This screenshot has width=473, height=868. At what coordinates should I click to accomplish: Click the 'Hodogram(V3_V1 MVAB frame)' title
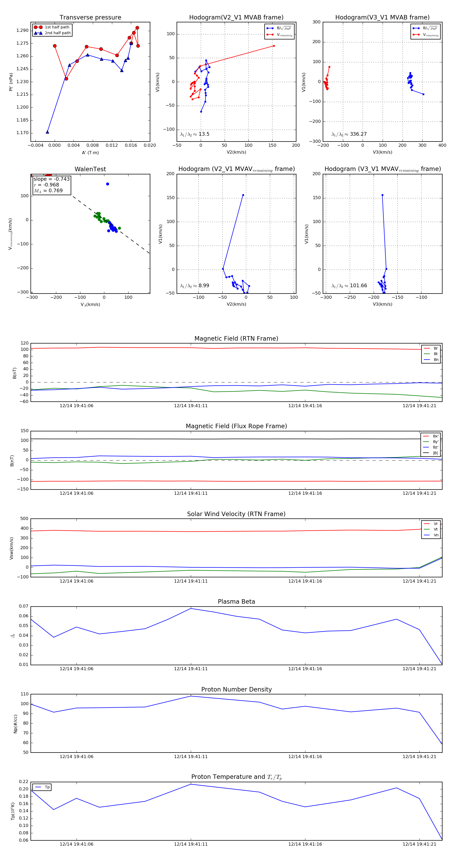coord(382,18)
